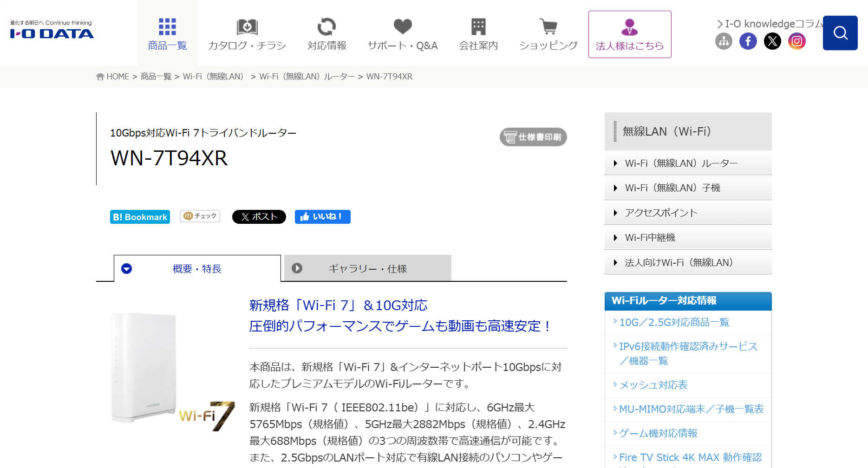Image resolution: width=868 pixels, height=468 pixels.
Task: Select the 概要・特長 tab
Action: coord(197,268)
